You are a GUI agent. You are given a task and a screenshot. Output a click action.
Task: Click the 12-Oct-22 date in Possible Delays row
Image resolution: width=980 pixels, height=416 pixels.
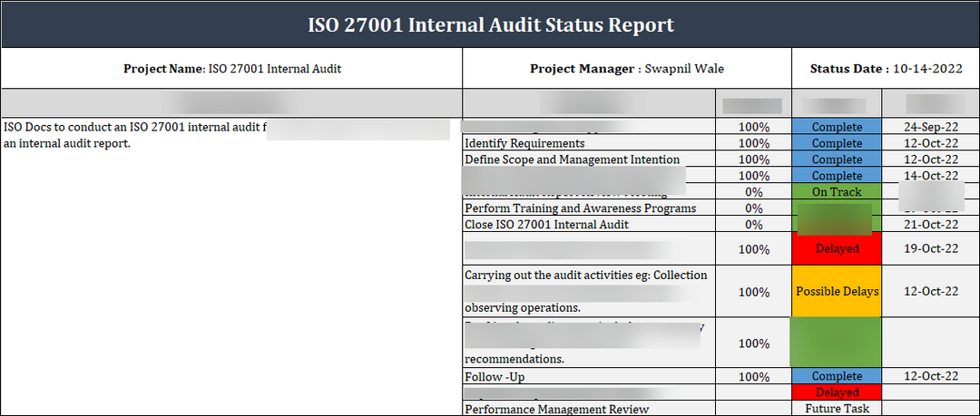931,291
